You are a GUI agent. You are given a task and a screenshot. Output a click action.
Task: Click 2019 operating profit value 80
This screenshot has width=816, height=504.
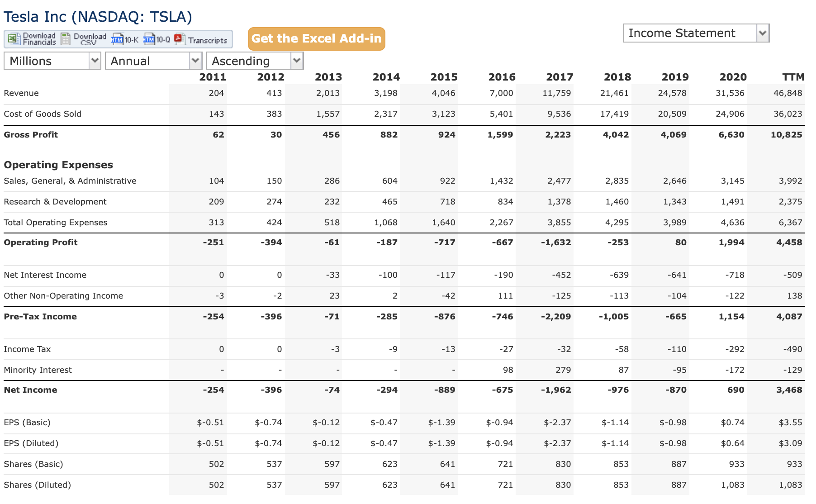coord(681,242)
